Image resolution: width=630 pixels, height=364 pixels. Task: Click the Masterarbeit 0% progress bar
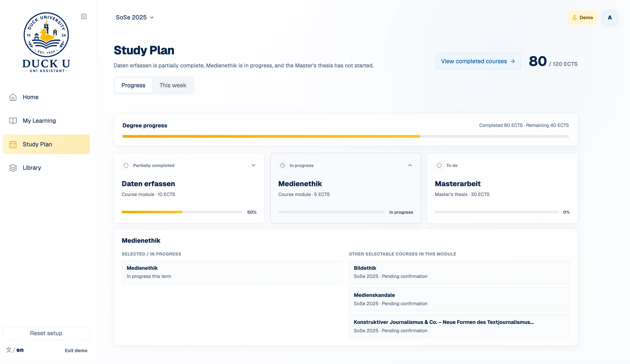[496, 212]
